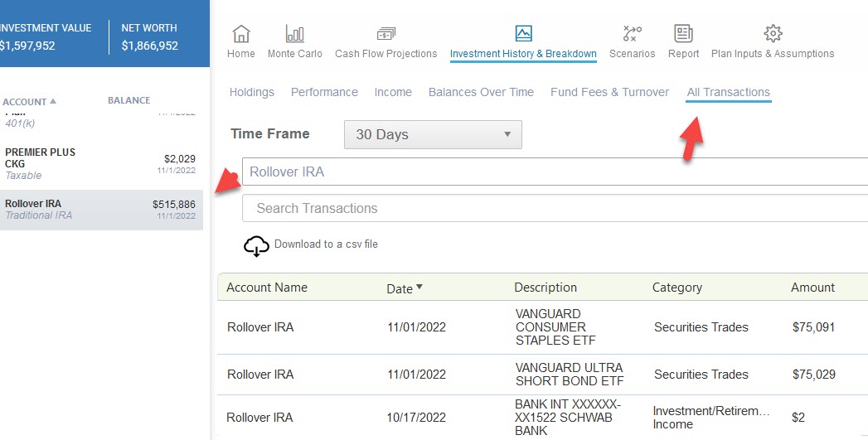Click the BANK INT SCHWAB BANK description
The height and width of the screenshot is (440, 868).
pos(567,418)
